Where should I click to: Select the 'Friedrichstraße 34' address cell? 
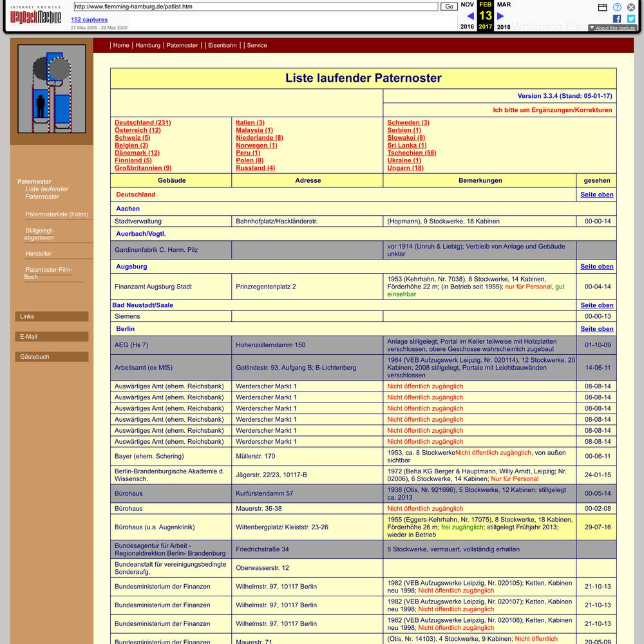[307, 549]
